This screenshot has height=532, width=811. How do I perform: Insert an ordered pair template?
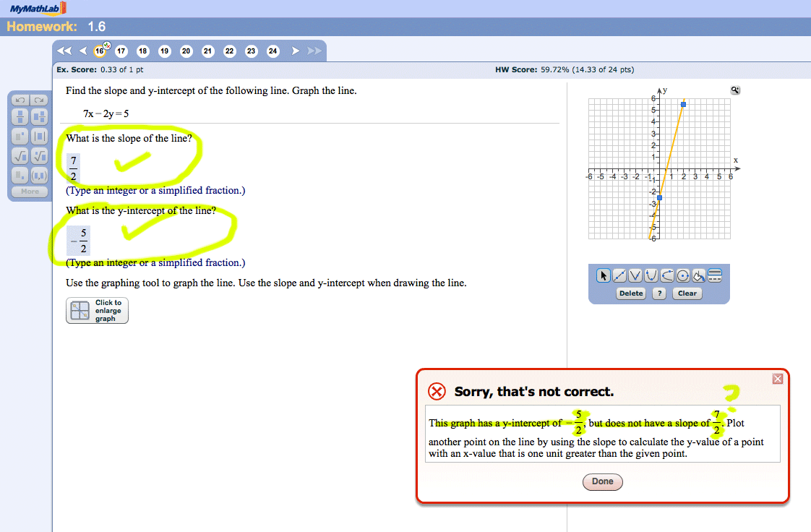(x=39, y=175)
